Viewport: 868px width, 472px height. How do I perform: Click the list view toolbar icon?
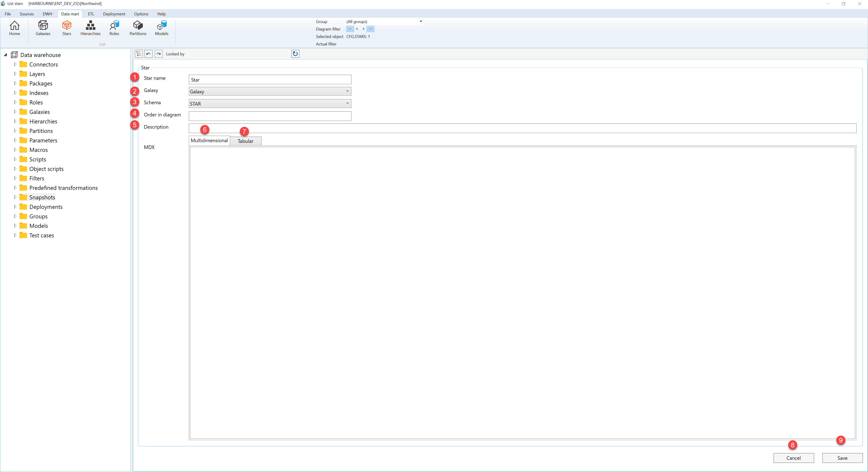pos(139,54)
